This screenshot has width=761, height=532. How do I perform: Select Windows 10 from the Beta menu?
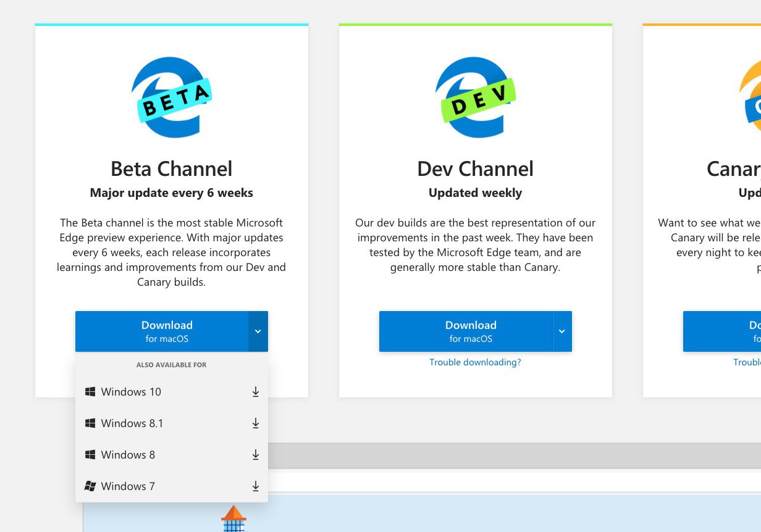(x=172, y=392)
